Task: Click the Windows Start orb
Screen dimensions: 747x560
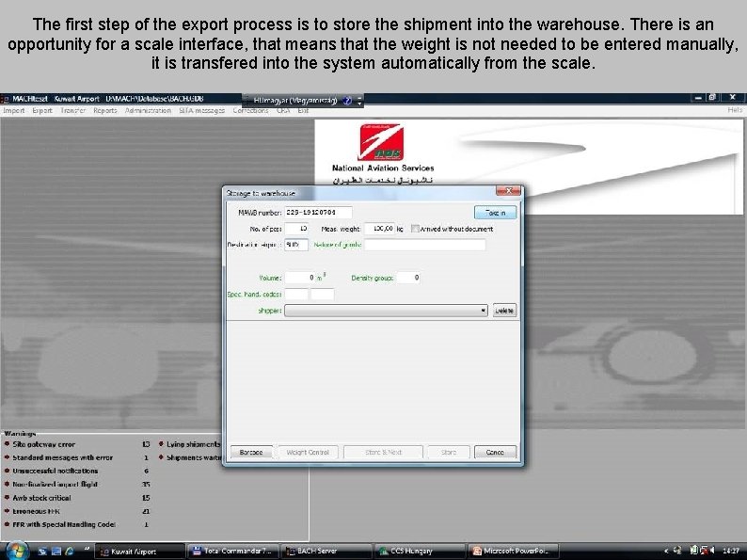Action: [x=16, y=551]
